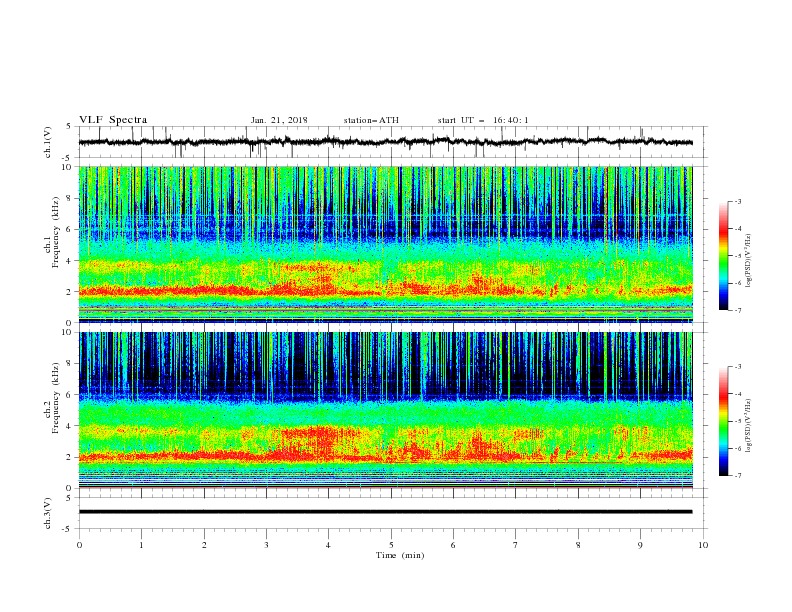Click inside the ch.1 spectrogram panel

coord(385,244)
